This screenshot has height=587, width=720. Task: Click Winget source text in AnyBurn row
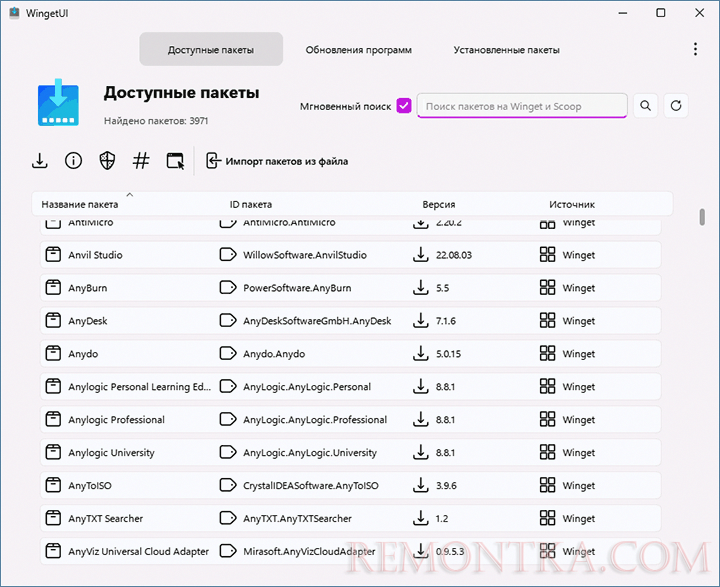(x=579, y=288)
